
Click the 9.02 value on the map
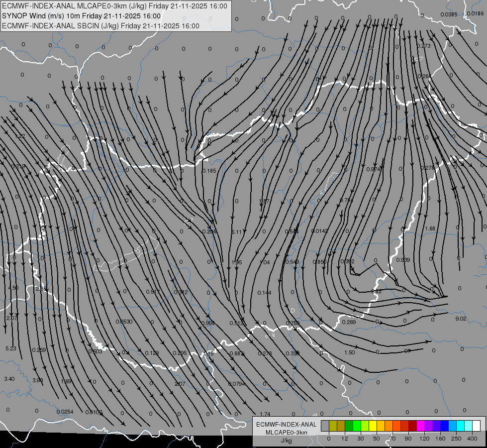pos(461,319)
